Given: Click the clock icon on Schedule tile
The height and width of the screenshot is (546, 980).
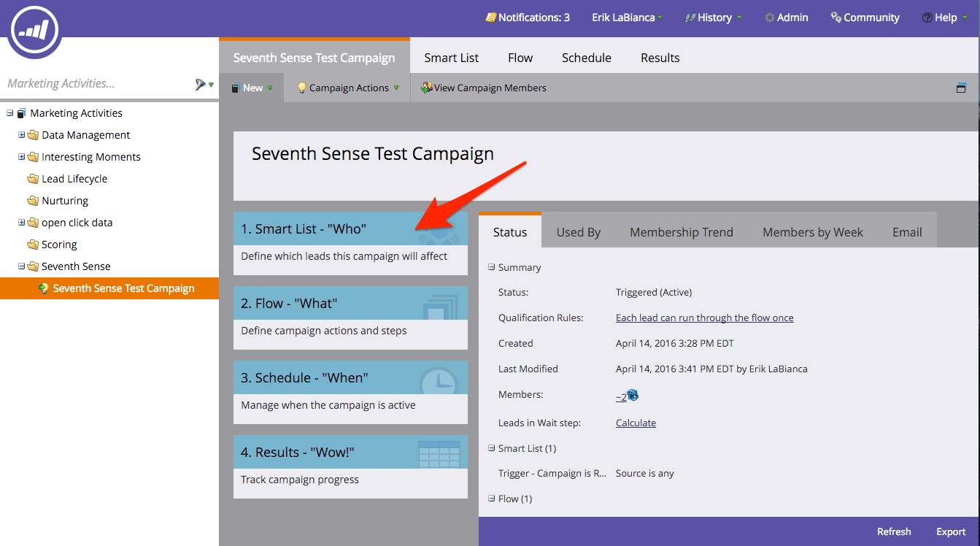Looking at the screenshot, I should (x=439, y=380).
